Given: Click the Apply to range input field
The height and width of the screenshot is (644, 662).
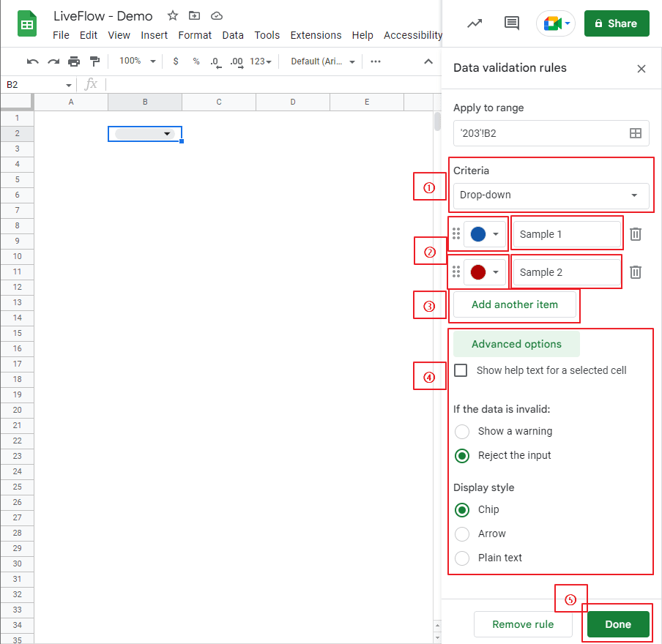Looking at the screenshot, I should click(551, 133).
